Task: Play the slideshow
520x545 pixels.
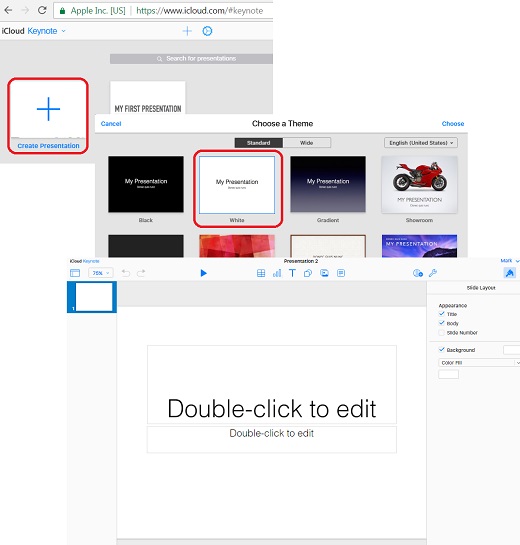Action: point(204,273)
